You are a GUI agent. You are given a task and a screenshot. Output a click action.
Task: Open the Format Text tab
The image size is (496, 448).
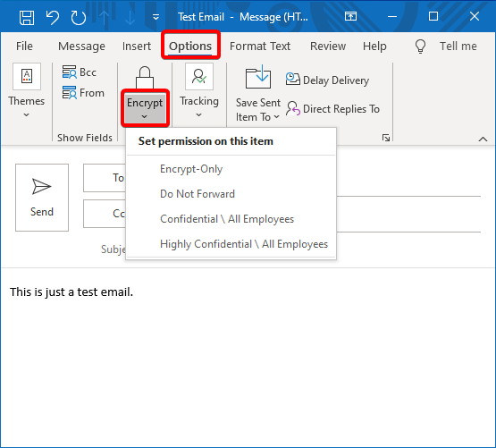260,46
